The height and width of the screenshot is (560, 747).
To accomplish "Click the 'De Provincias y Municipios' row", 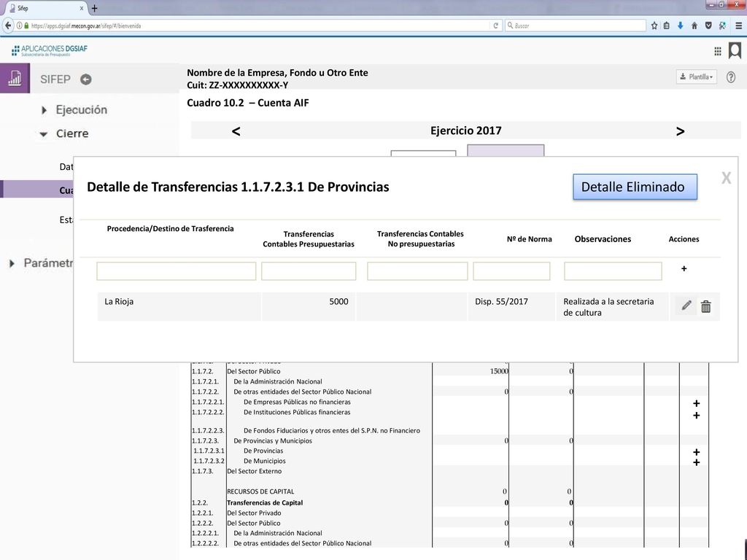I will point(273,440).
